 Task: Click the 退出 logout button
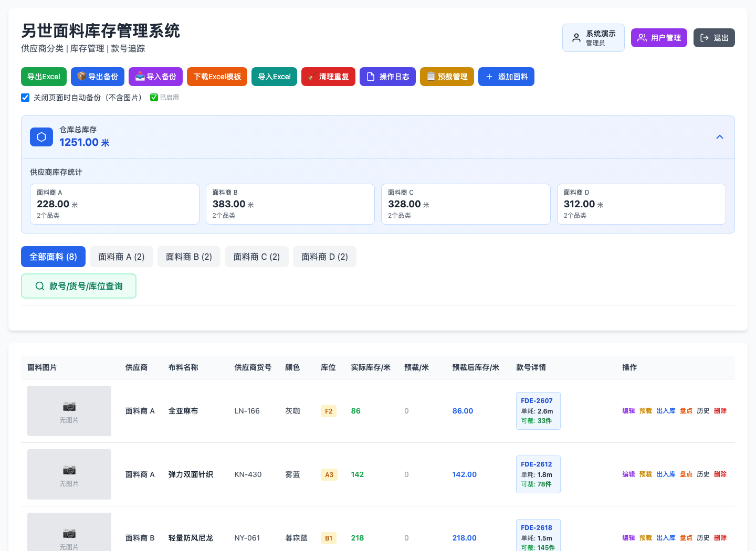714,38
